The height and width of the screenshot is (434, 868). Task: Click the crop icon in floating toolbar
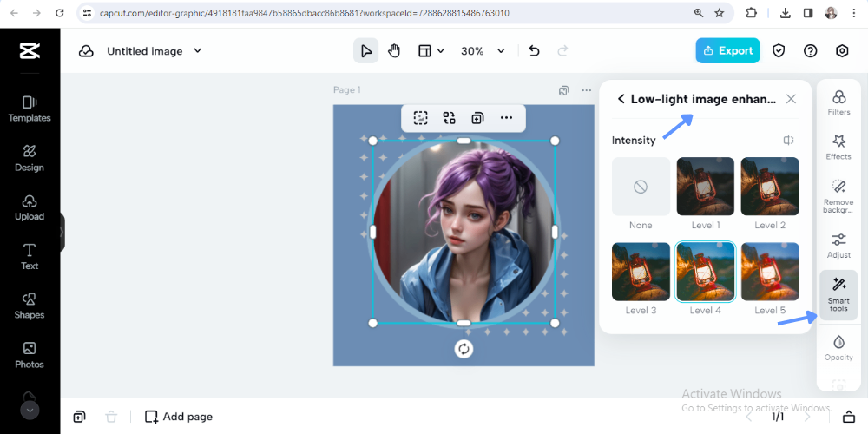point(421,118)
